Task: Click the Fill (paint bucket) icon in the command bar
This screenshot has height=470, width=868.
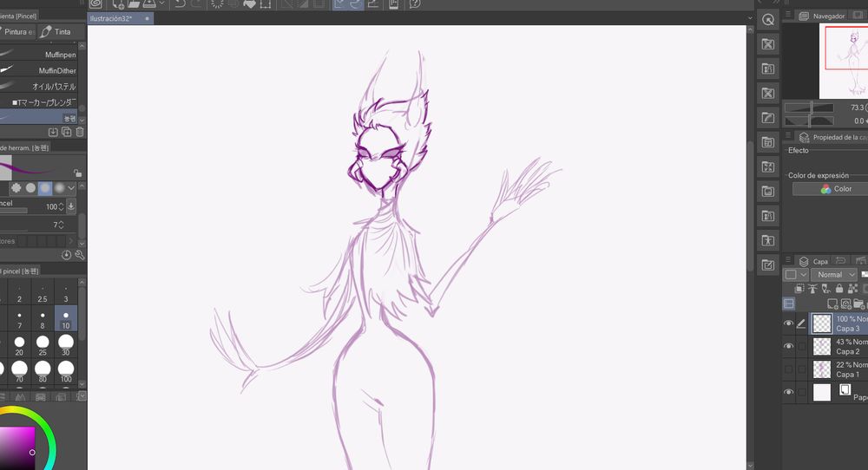Action: tap(249, 3)
